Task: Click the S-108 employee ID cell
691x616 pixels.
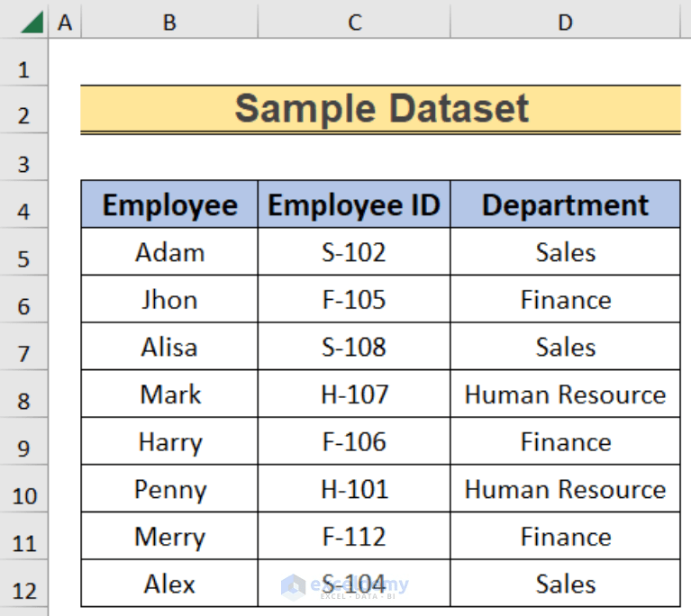Action: pos(354,347)
